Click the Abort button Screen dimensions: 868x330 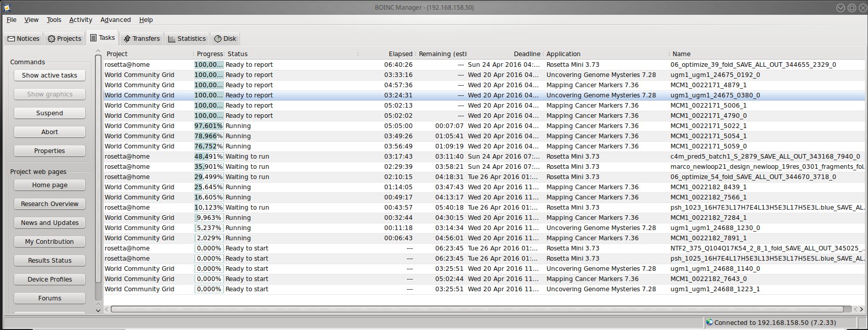coord(49,132)
